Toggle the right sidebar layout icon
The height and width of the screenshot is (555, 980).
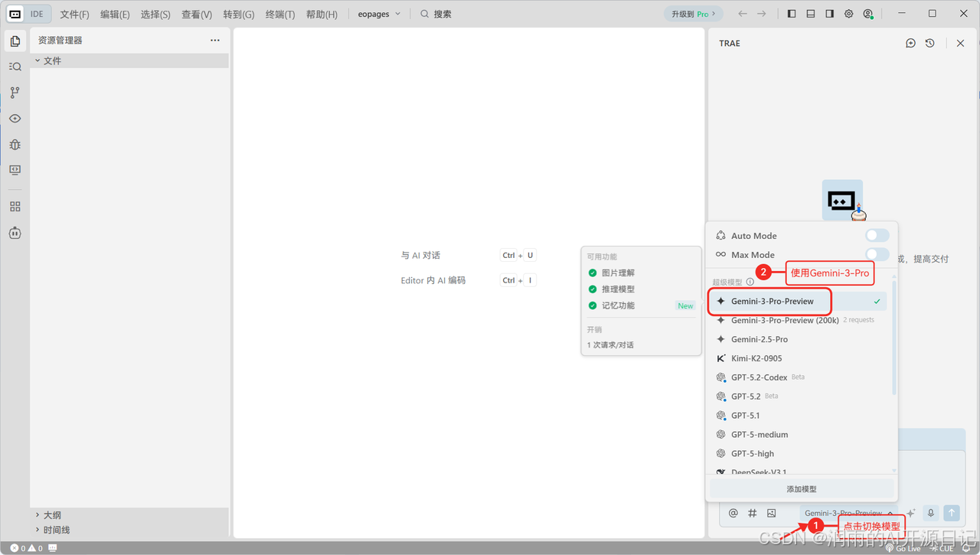click(x=830, y=14)
